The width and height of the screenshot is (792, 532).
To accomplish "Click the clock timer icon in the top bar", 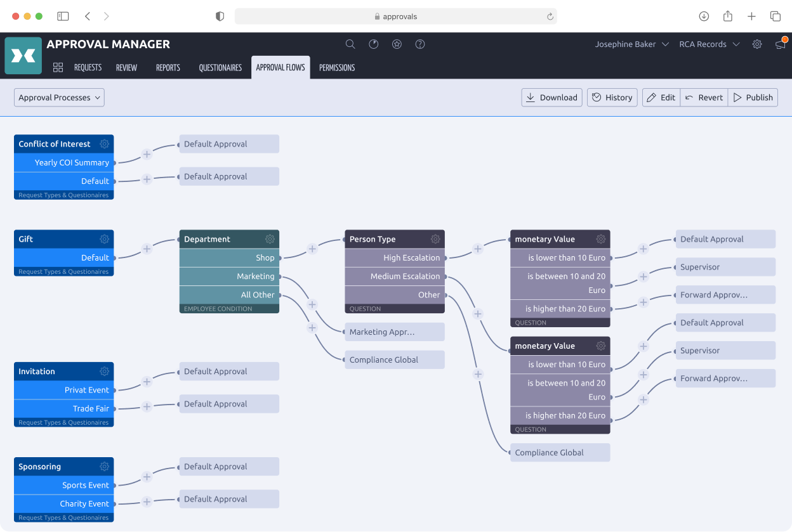I will [373, 44].
